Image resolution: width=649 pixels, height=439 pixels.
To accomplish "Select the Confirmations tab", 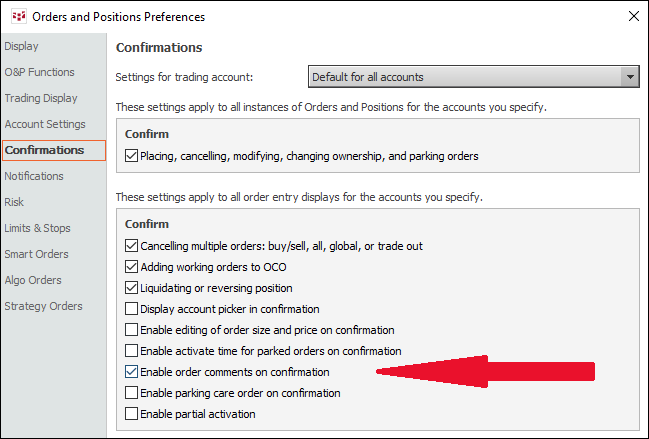I will [44, 150].
